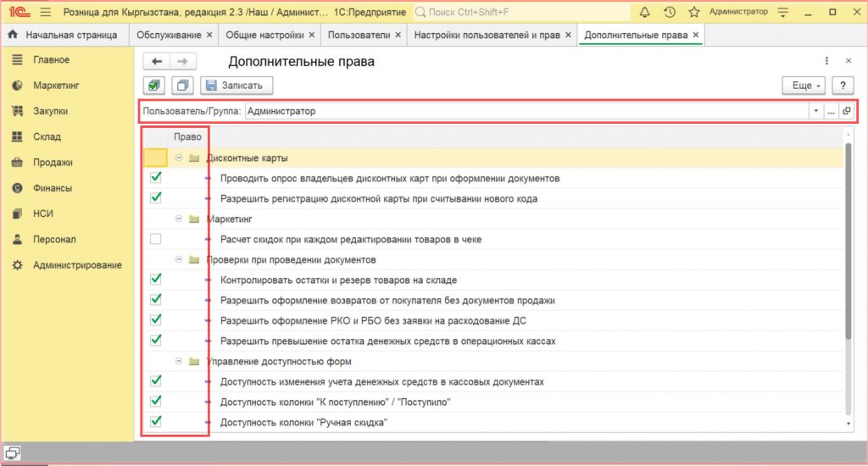868x466 pixels.
Task: Uncheck stock balance and reserve control
Action: [x=155, y=280]
